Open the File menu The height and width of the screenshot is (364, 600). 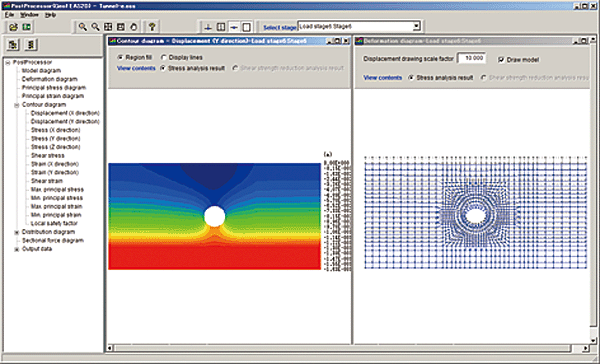[x=9, y=15]
